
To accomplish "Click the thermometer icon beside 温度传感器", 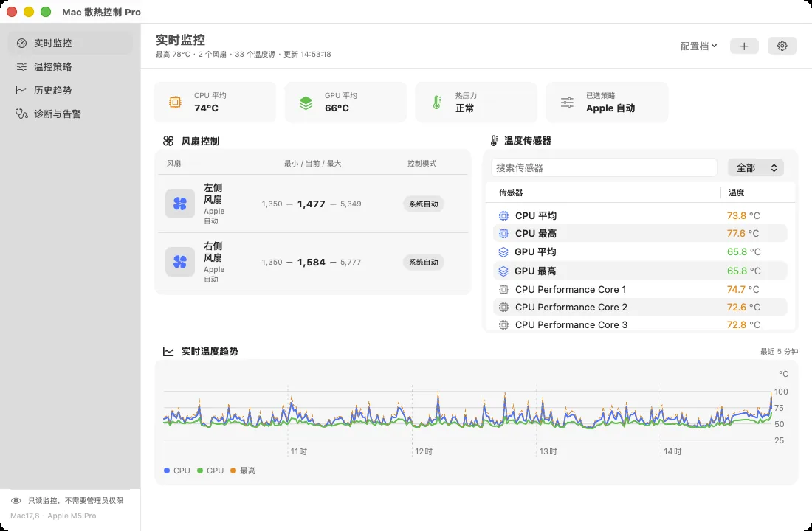I will click(494, 140).
